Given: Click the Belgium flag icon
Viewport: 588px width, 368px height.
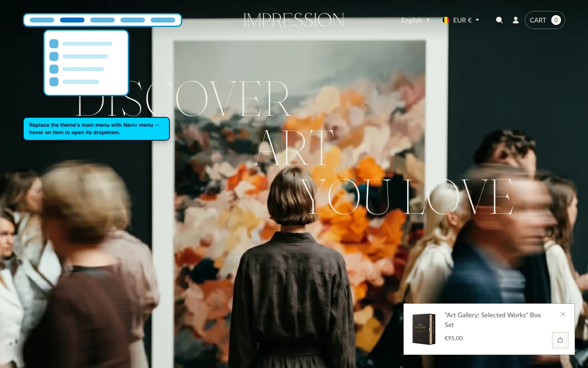Looking at the screenshot, I should coord(446,20).
